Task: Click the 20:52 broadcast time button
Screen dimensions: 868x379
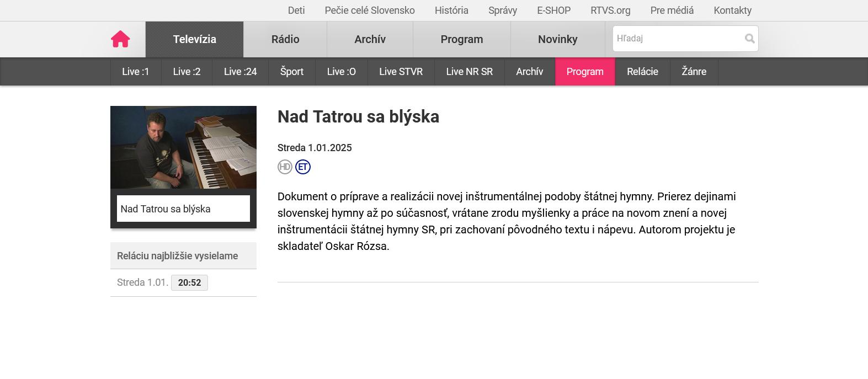Action: [189, 282]
